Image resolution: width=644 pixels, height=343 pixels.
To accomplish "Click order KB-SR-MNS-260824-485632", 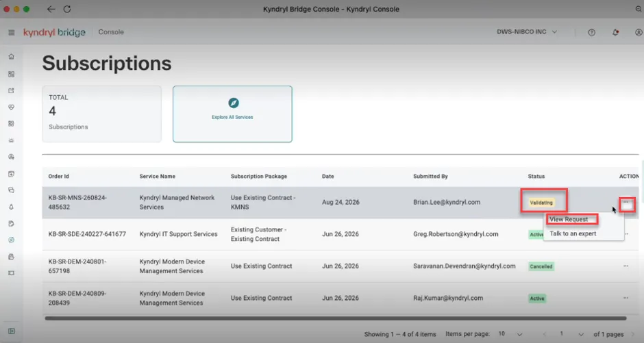I will pos(77,202).
